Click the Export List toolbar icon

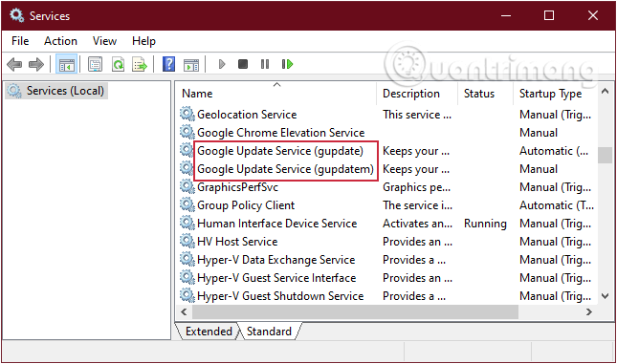click(x=140, y=64)
